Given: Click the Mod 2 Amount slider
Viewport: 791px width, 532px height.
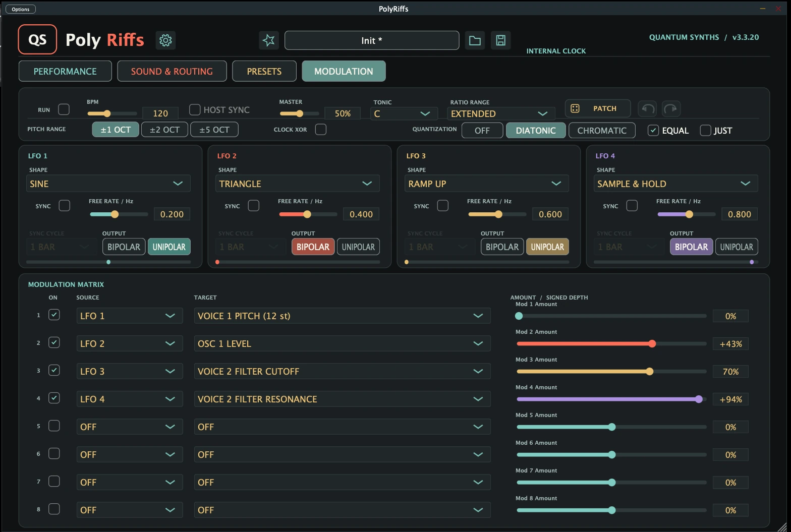Looking at the screenshot, I should [x=611, y=344].
